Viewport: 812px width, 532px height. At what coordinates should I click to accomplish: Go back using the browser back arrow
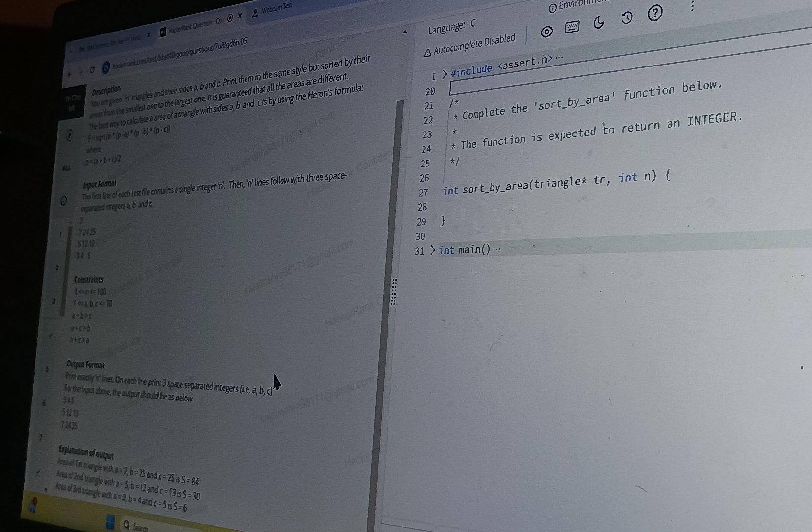70,74
